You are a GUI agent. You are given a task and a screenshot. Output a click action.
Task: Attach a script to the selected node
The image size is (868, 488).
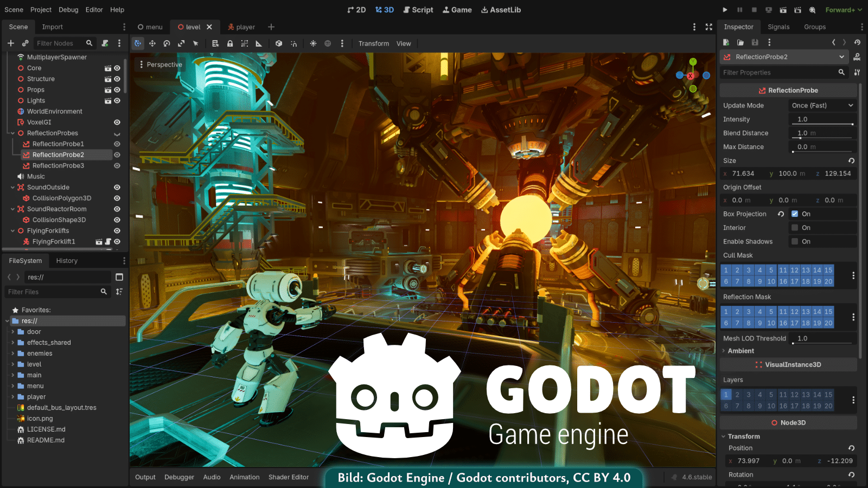[105, 43]
